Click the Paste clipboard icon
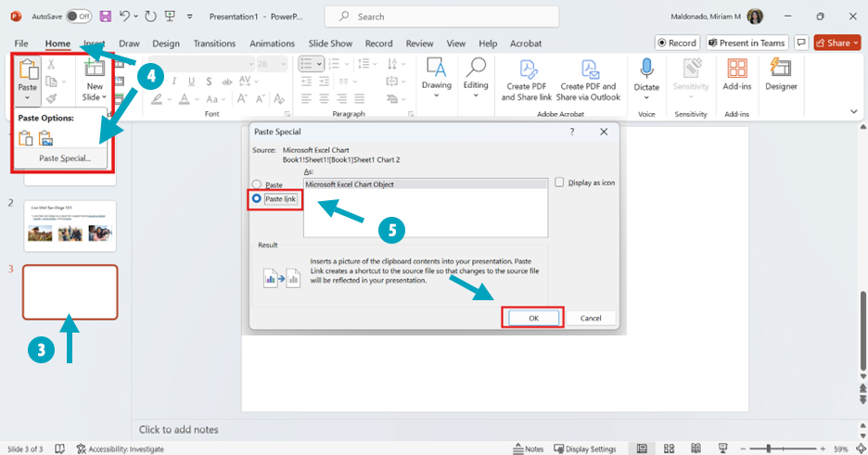The width and height of the screenshot is (868, 455). 28,70
